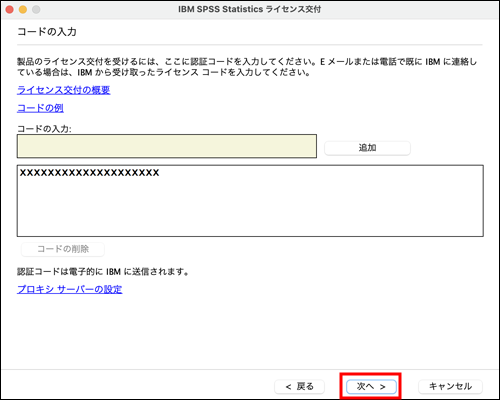Screen dimensions: 500x400
Task: Click the 次へ > button
Action: pyautogui.click(x=371, y=386)
